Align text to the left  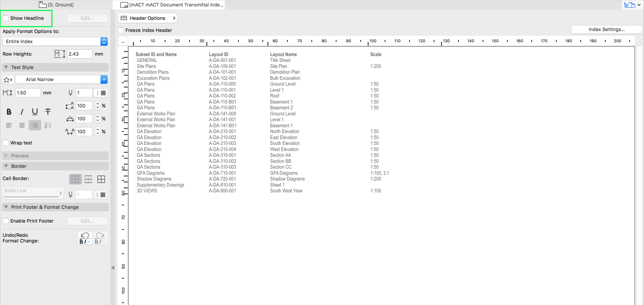click(x=9, y=125)
